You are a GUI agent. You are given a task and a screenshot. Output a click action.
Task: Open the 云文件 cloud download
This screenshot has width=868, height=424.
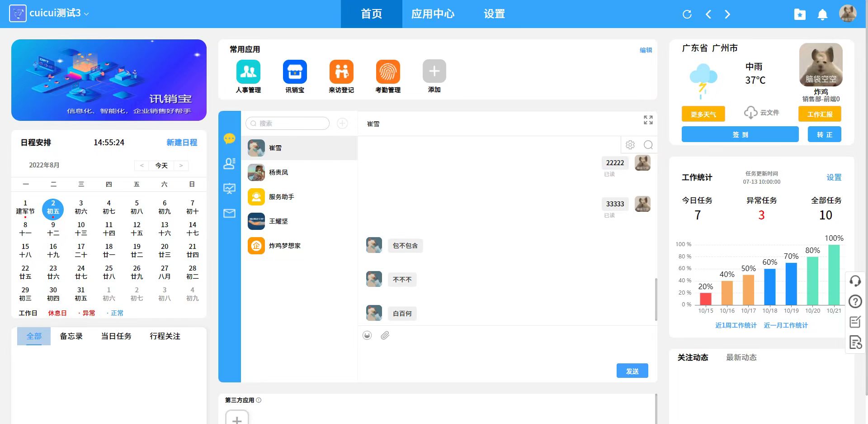tap(761, 113)
